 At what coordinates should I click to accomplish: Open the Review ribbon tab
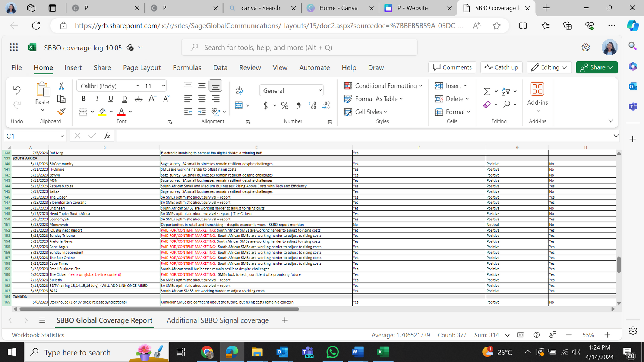[x=250, y=67]
